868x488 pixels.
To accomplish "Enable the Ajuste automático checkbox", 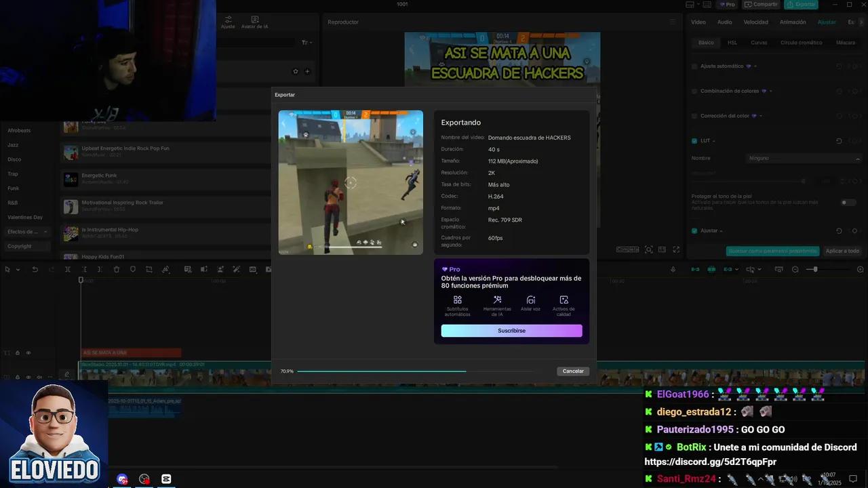I will point(694,66).
